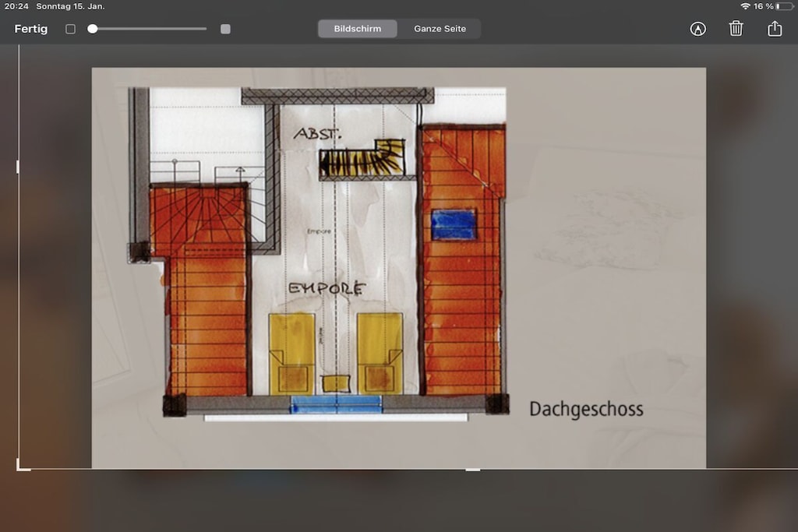Select the left edge crop handle
798x532 pixels.
tap(18, 167)
